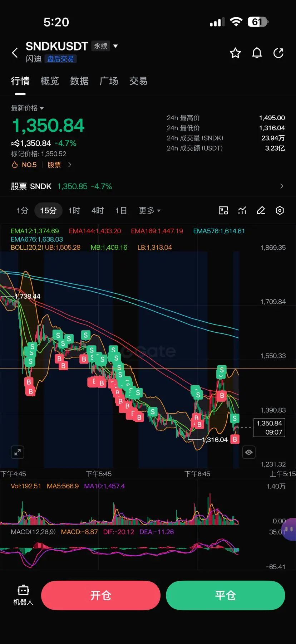The height and width of the screenshot is (644, 296).
Task: Open the 最新价格 dropdown
Action: (27, 108)
